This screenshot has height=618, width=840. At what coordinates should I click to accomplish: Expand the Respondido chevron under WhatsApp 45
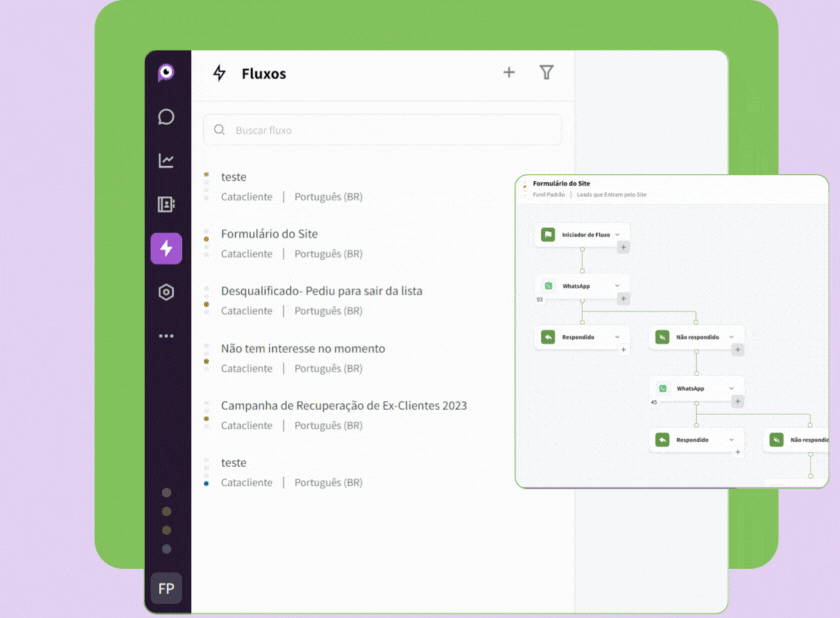[x=731, y=440]
